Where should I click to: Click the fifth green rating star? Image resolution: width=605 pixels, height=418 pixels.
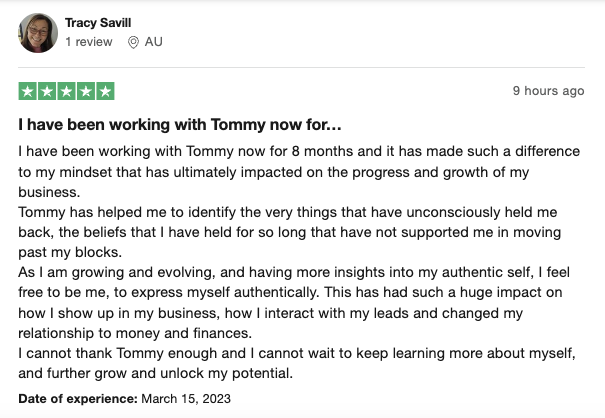point(105,91)
